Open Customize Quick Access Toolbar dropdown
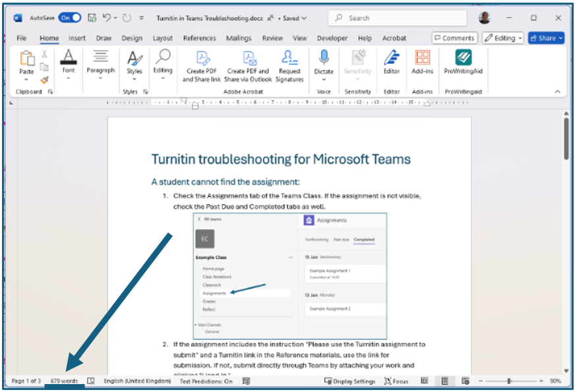 pos(142,18)
